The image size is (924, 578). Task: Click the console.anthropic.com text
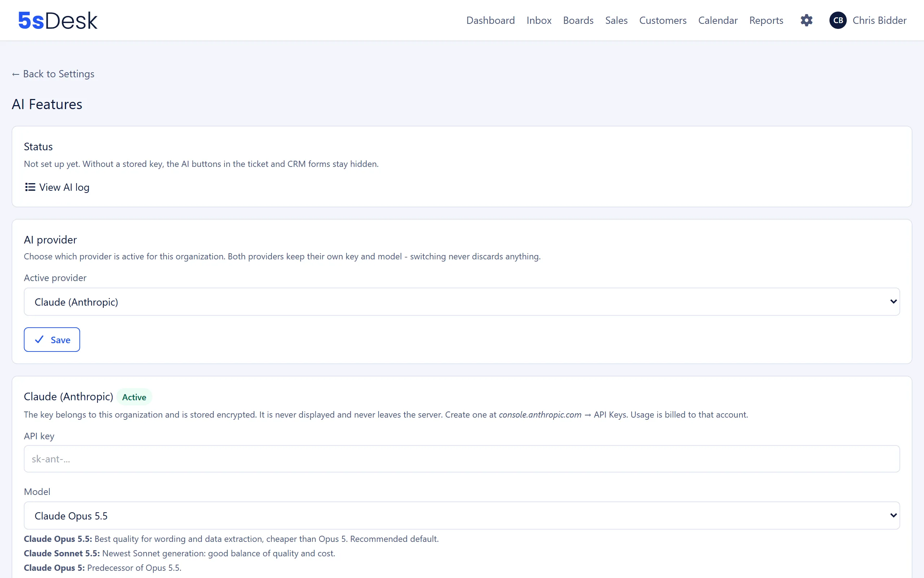[540, 414]
